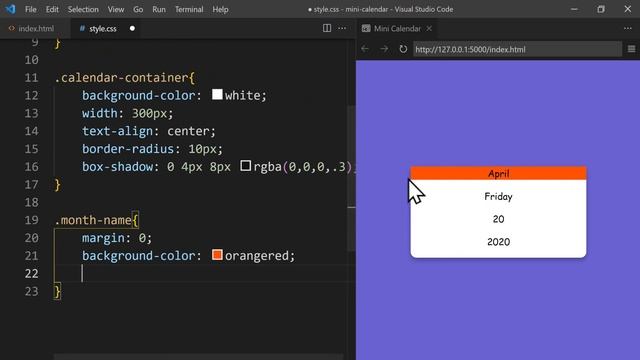Open the orangered color swatch picker
Image resolution: width=640 pixels, height=360 pixels.
[x=217, y=255]
